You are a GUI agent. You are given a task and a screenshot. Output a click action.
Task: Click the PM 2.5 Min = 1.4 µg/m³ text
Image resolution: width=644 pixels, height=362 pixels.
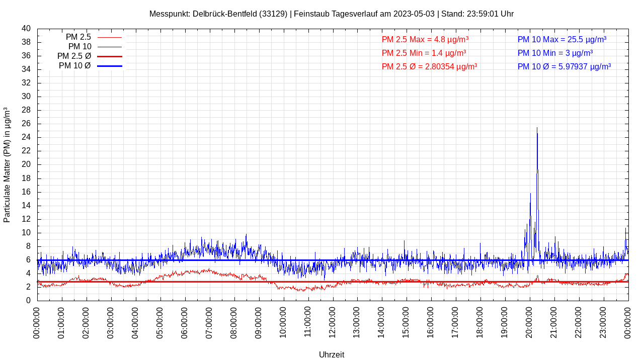(424, 53)
